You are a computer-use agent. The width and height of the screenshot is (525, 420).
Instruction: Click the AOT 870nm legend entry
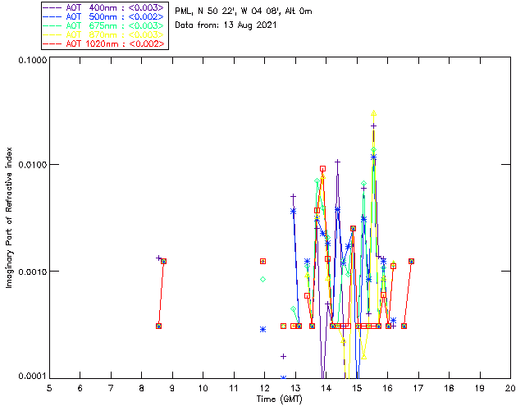coord(103,34)
